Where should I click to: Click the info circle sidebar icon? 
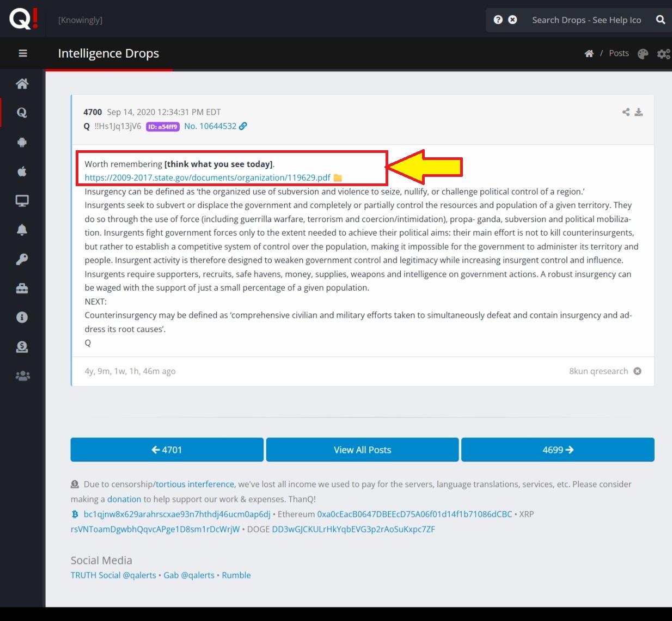pyautogui.click(x=22, y=317)
